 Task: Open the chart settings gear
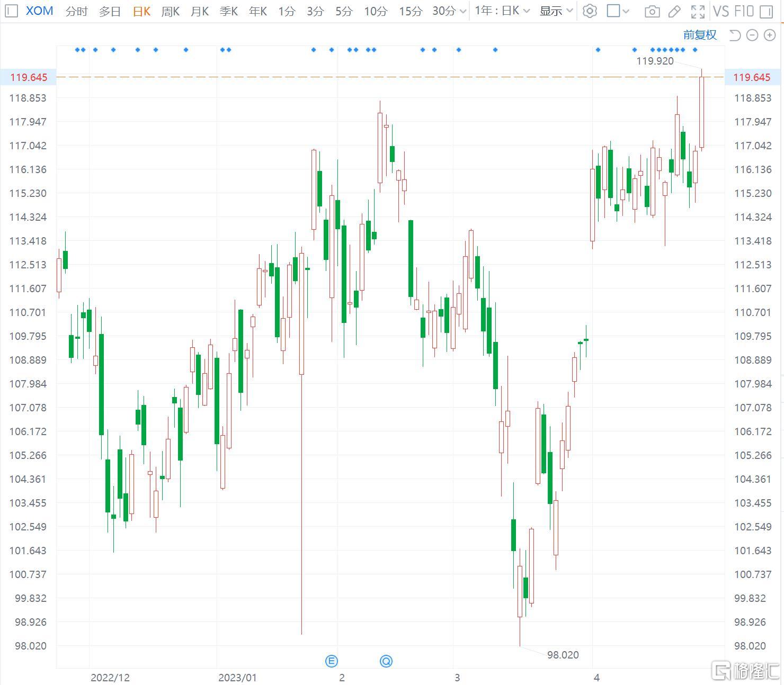(590, 11)
